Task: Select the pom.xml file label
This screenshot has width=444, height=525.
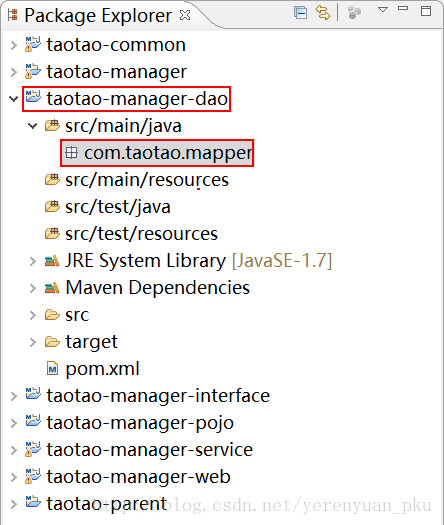Action: click(102, 369)
